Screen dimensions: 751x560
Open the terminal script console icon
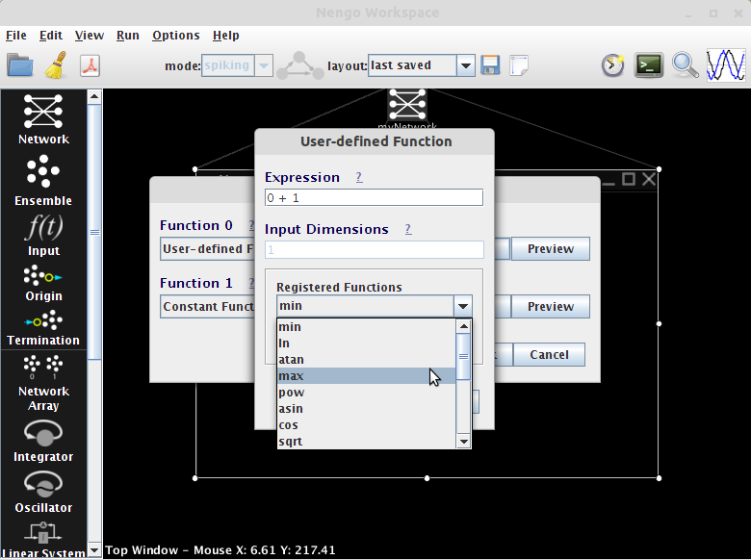(649, 65)
